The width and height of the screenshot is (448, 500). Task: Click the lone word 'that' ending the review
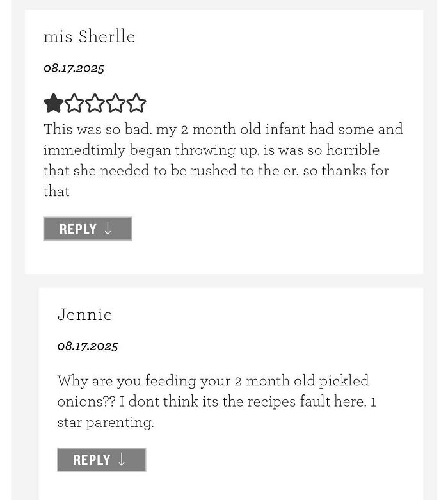[56, 191]
